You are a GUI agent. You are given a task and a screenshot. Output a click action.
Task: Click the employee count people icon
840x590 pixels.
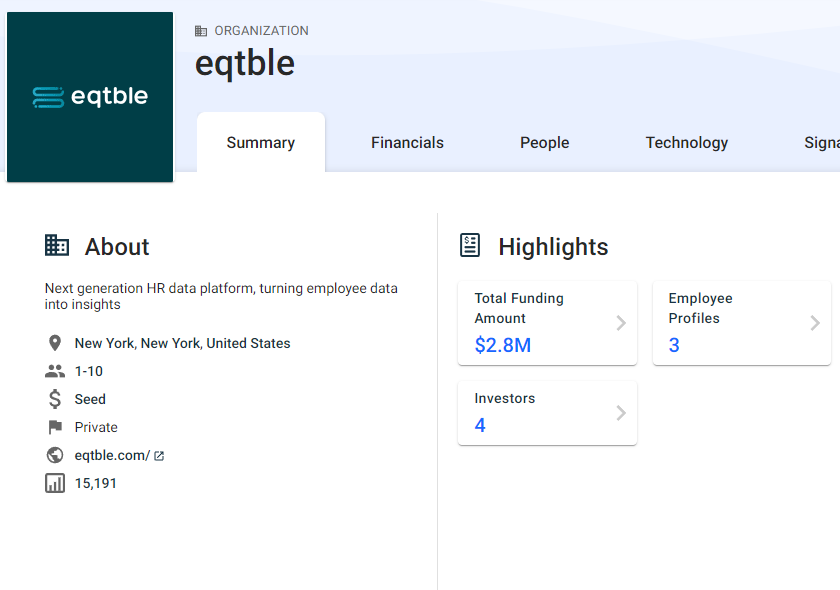coord(55,371)
